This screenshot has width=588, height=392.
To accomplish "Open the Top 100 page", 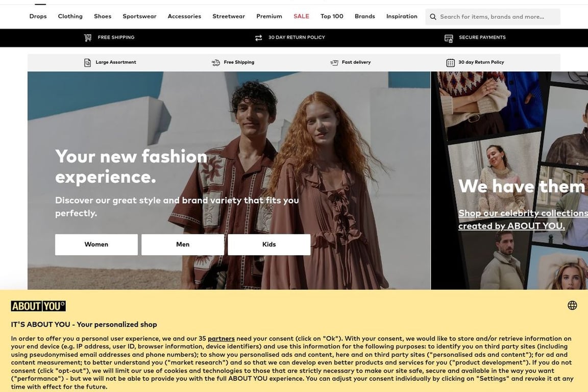I will (x=331, y=16).
